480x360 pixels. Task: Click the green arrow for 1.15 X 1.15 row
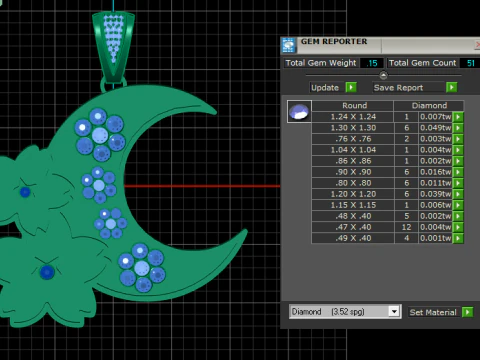tap(458, 205)
